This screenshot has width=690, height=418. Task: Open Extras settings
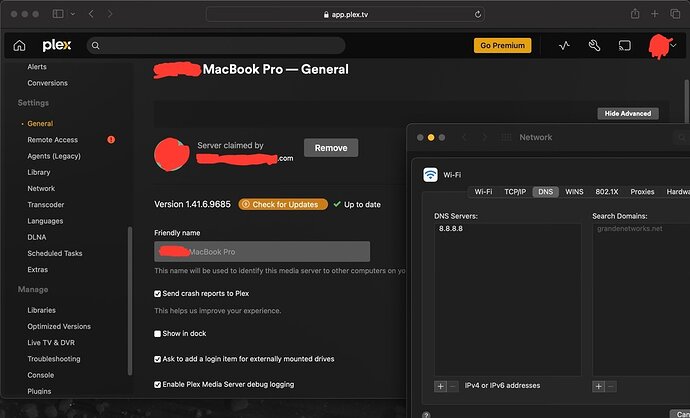[x=37, y=270]
